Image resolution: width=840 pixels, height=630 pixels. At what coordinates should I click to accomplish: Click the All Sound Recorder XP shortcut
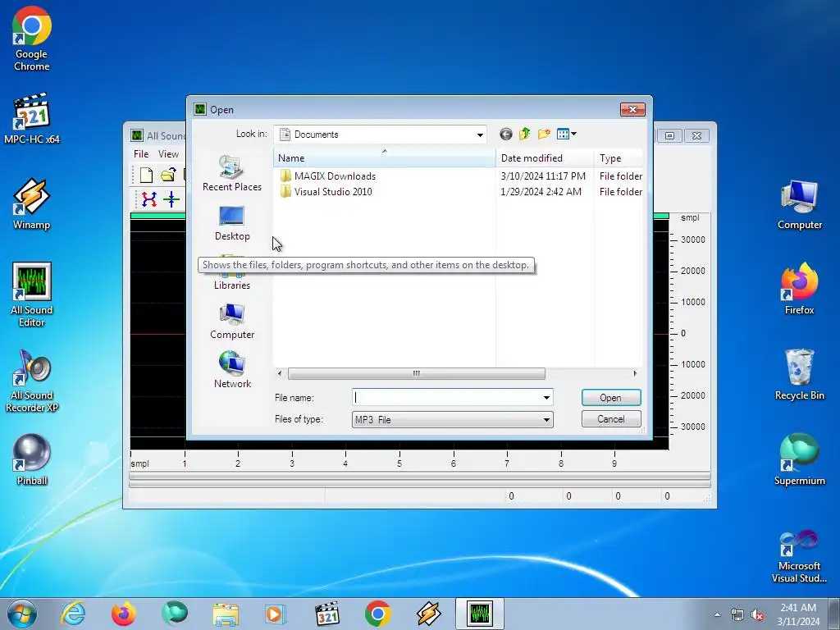[32, 381]
